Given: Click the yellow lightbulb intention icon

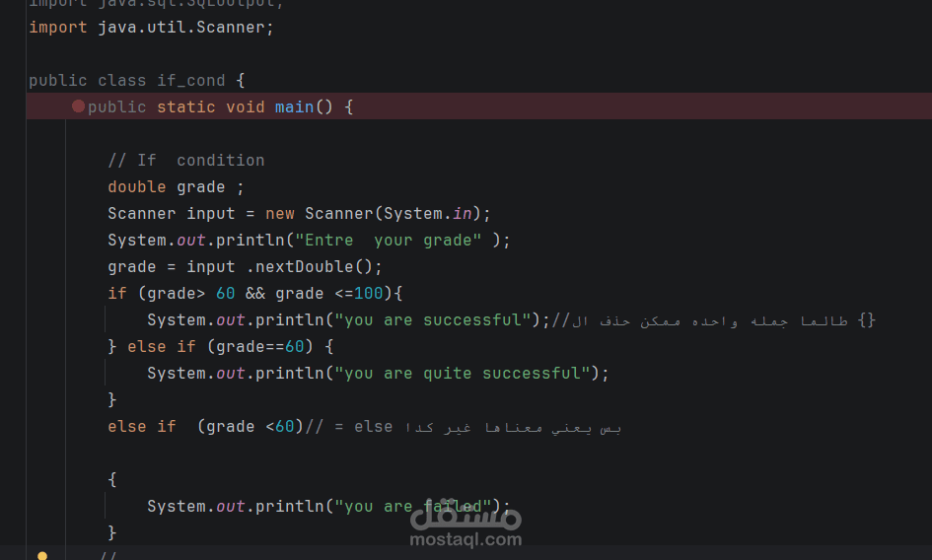Looking at the screenshot, I should click(x=42, y=556).
